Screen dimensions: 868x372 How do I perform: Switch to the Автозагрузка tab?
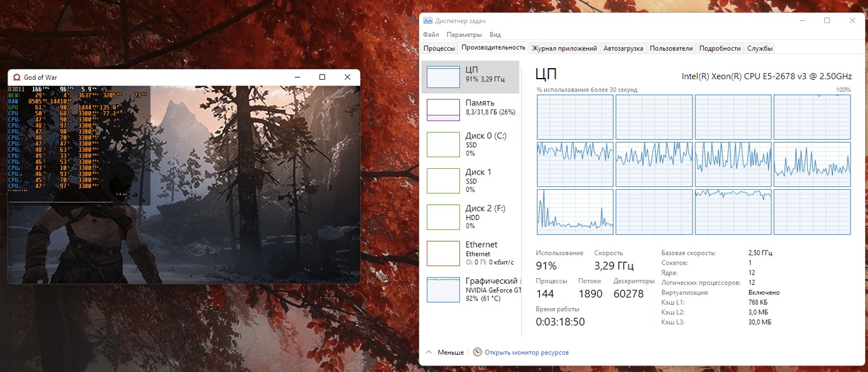pos(623,48)
